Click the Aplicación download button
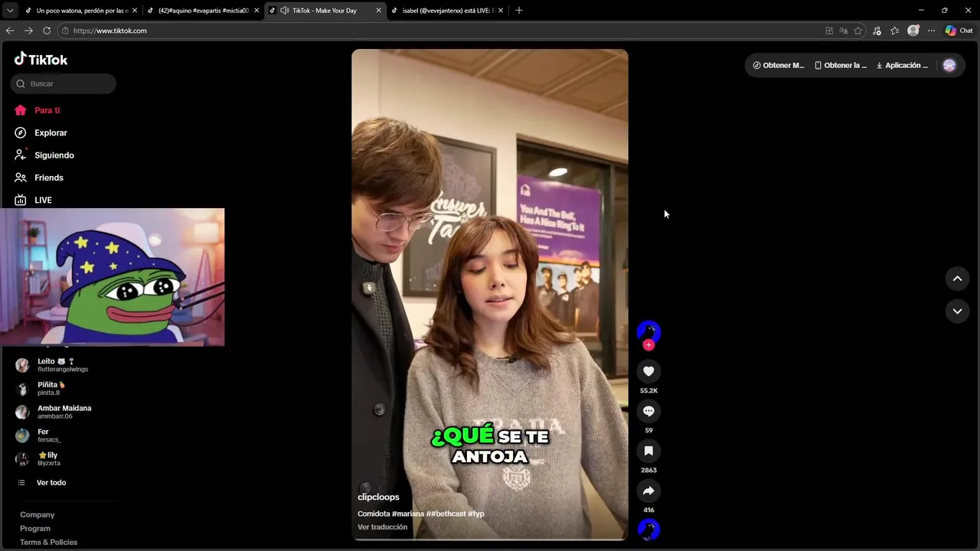 pyautogui.click(x=902, y=65)
